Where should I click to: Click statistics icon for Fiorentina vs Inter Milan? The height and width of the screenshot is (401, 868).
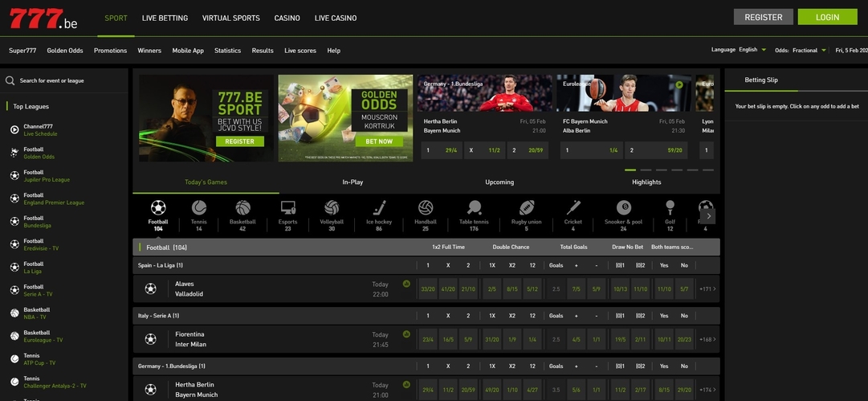(x=406, y=334)
